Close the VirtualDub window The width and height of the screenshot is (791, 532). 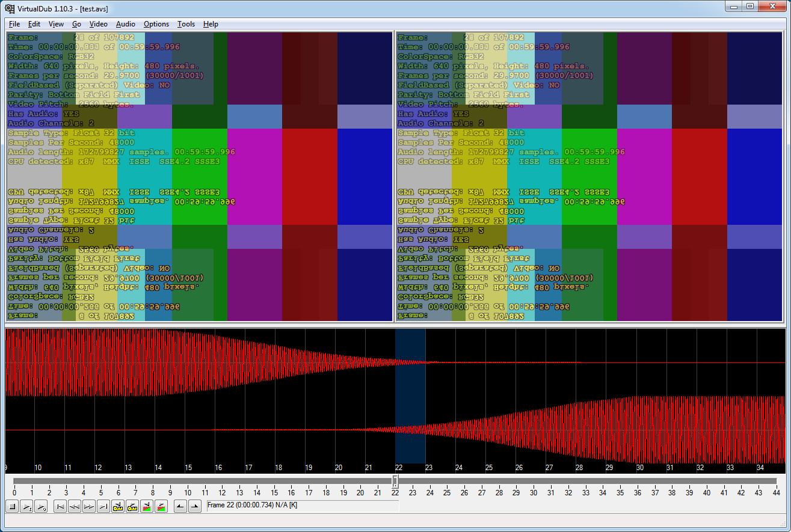tap(772, 7)
